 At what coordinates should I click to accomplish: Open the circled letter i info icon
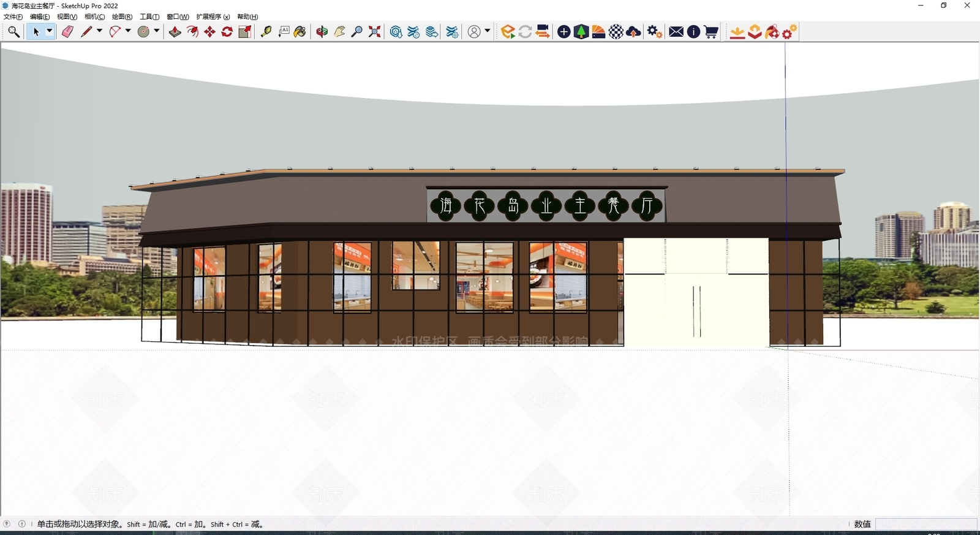[x=693, y=32]
